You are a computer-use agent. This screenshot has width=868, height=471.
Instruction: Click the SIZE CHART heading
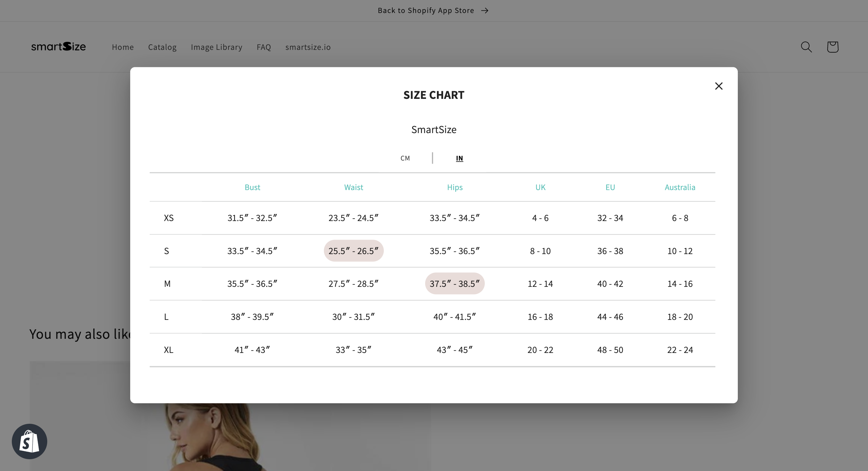click(x=434, y=95)
